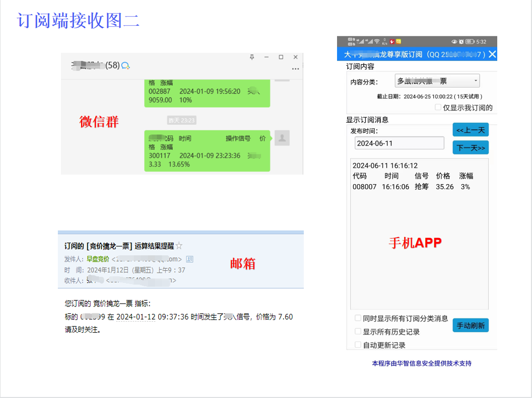Close the mobile subscription app with X
Viewport: 532px width, 398px height.
(x=492, y=54)
